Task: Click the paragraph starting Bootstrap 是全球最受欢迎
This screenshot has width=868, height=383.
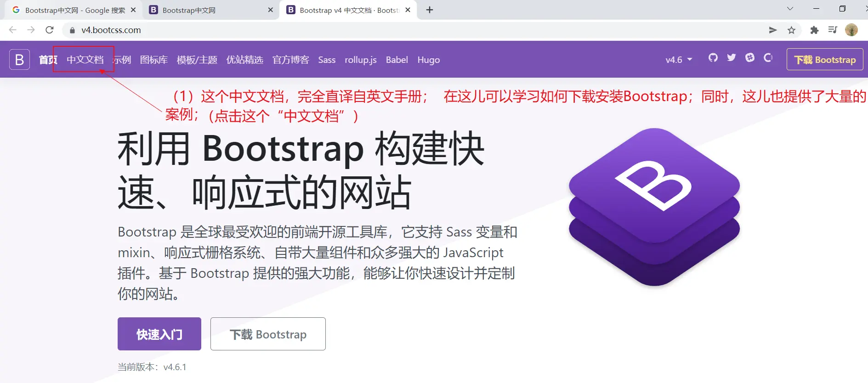Action: pyautogui.click(x=318, y=263)
